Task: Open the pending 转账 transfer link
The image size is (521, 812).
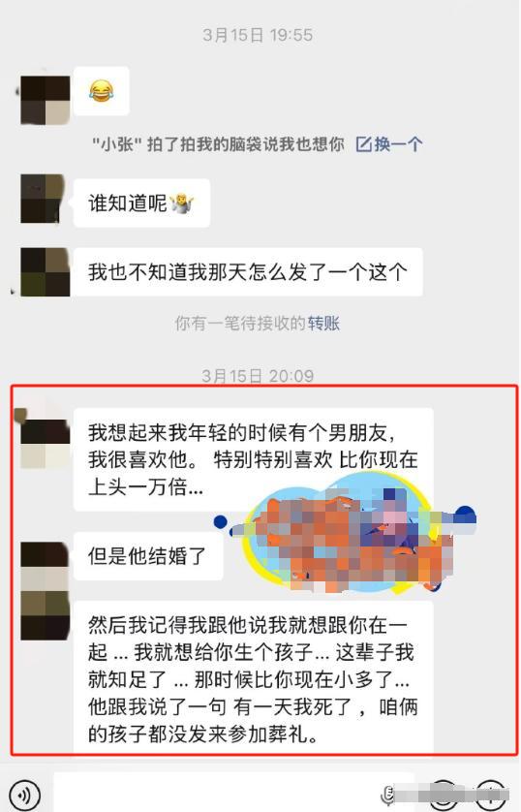Action: [323, 324]
